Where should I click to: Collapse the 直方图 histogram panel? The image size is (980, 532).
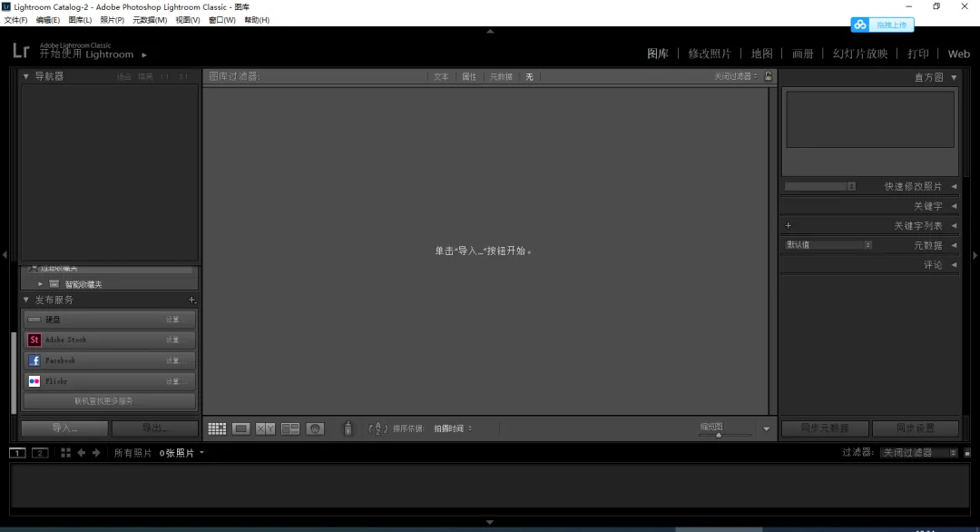[954, 77]
